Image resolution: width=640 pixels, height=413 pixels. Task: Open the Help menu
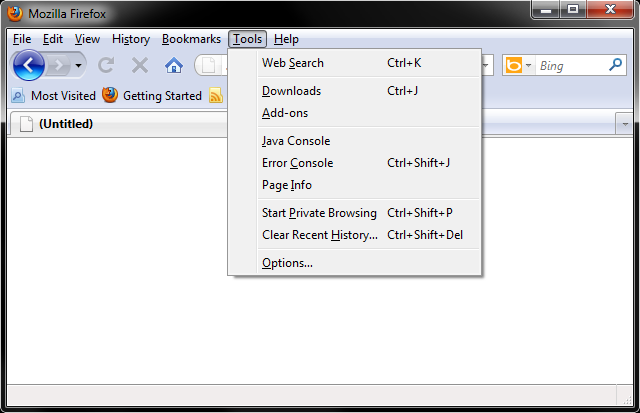[286, 39]
